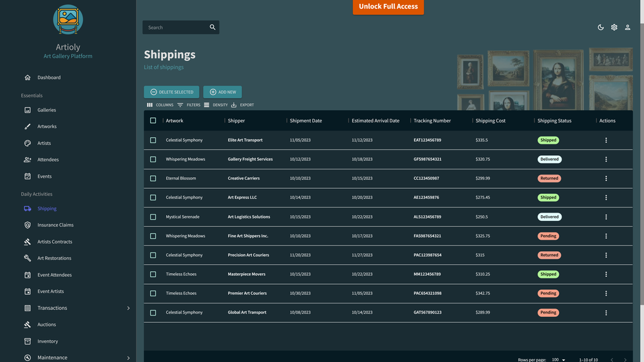Click Shipped status for Elite Art Transport
The height and width of the screenshot is (362, 644).
[x=548, y=140]
